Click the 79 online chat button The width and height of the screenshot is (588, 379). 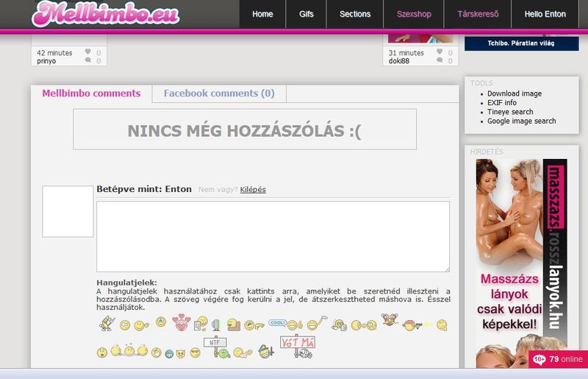coord(559,359)
